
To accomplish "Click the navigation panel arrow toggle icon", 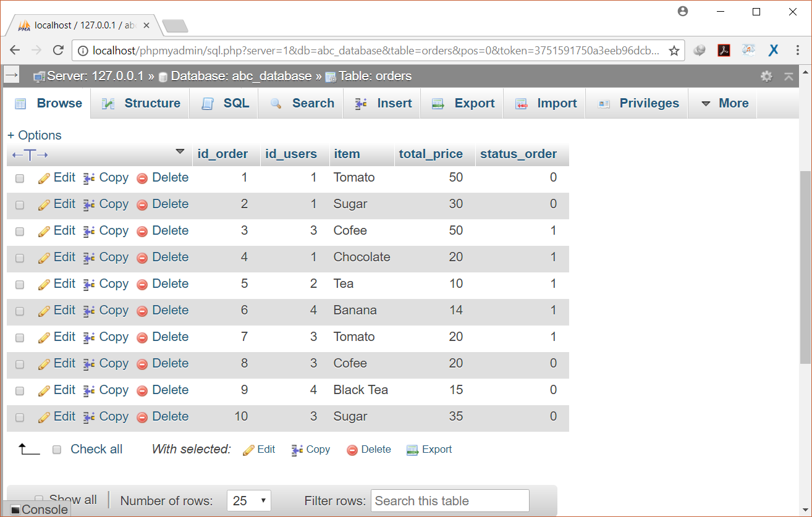I will 11,75.
